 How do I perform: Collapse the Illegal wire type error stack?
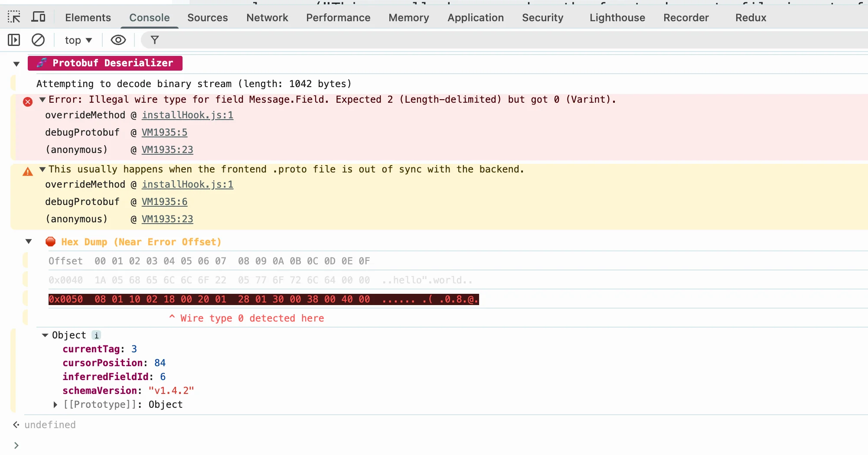(x=42, y=99)
